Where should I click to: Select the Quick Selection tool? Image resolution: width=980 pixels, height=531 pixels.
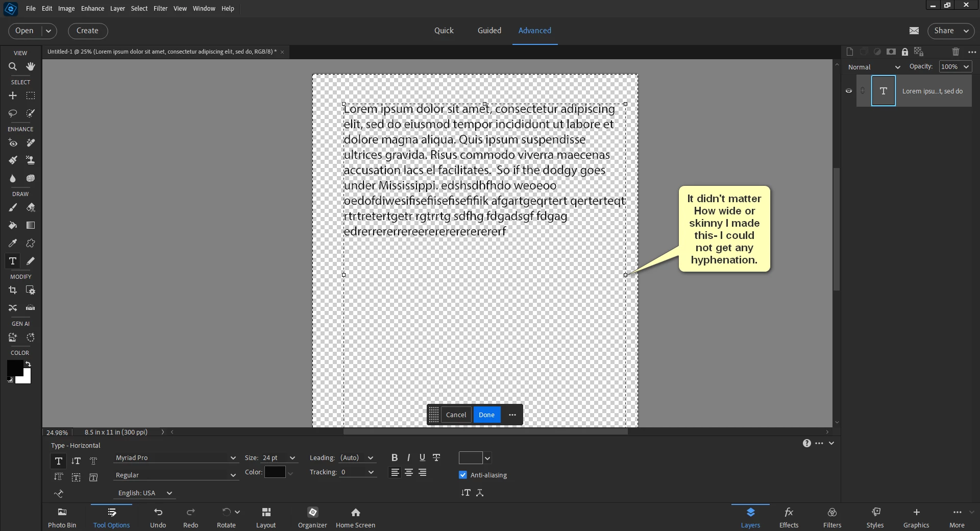[x=31, y=113]
